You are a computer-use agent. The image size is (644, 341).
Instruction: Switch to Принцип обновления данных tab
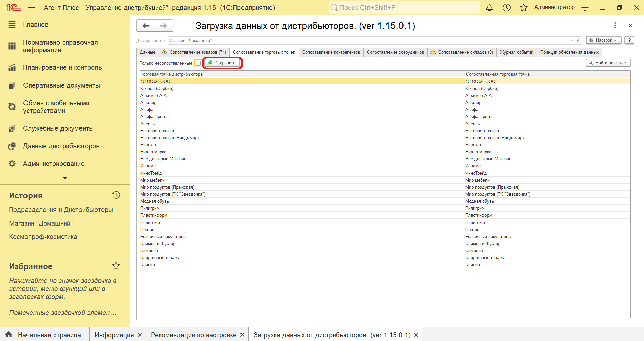(x=570, y=52)
